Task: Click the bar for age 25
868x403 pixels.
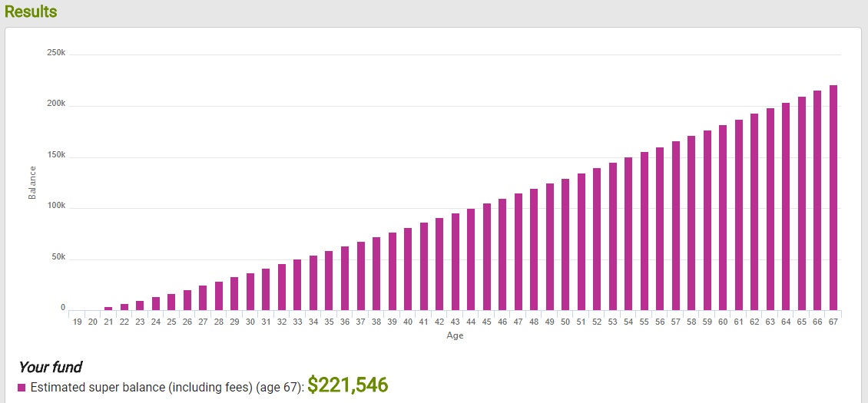Action: point(171,302)
